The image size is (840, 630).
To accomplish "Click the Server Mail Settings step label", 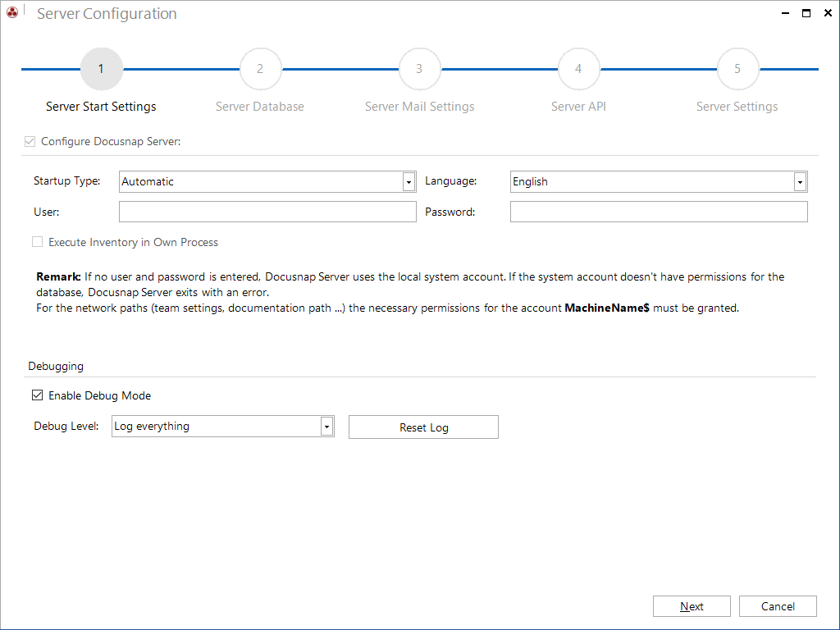I will [419, 107].
